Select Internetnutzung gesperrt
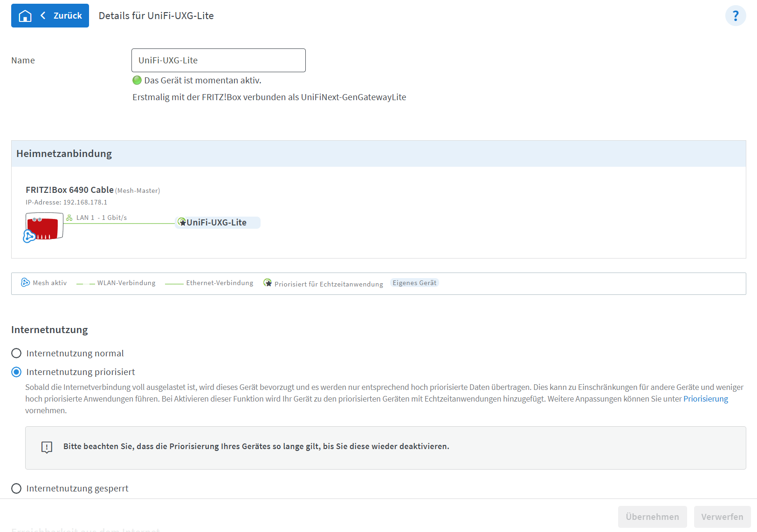Viewport: 757px width, 532px height. click(x=16, y=488)
